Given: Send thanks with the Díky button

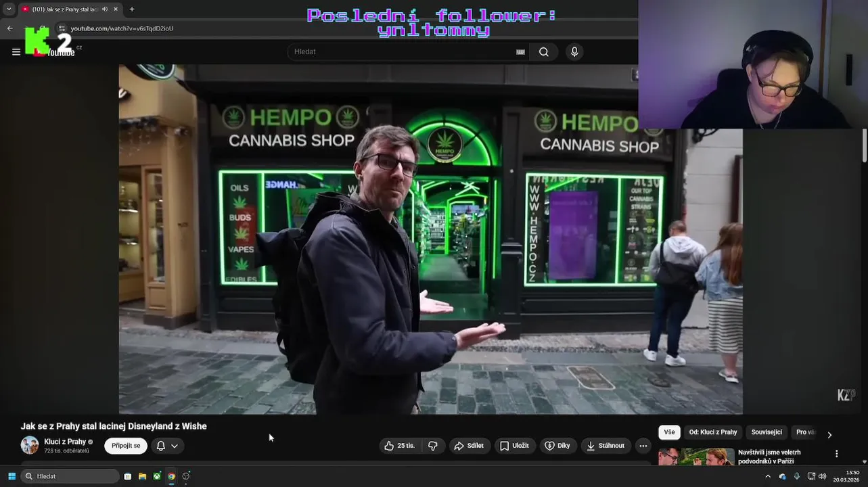Looking at the screenshot, I should (558, 446).
